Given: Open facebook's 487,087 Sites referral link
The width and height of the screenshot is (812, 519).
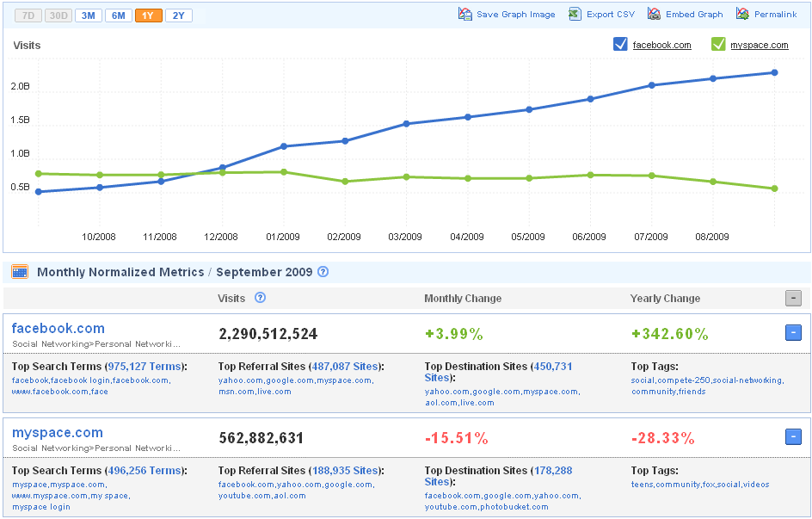Looking at the screenshot, I should (x=345, y=366).
